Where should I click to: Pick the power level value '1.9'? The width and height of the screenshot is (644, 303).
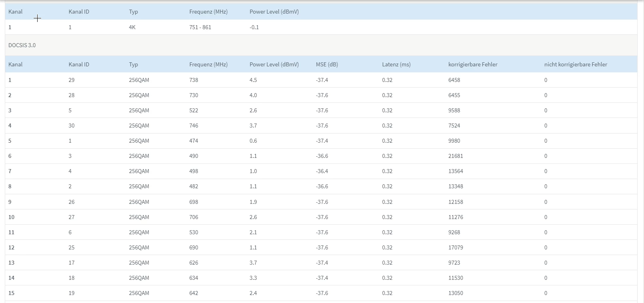253,202
